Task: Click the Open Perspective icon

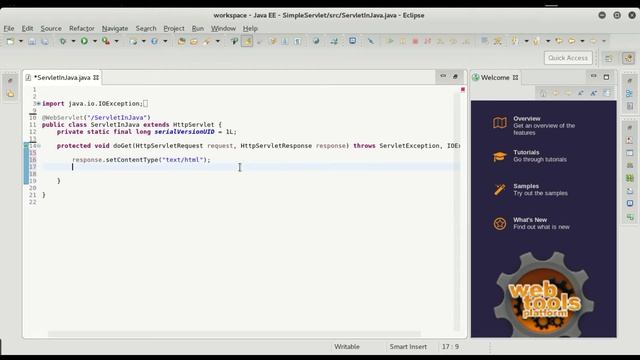Action: click(609, 58)
